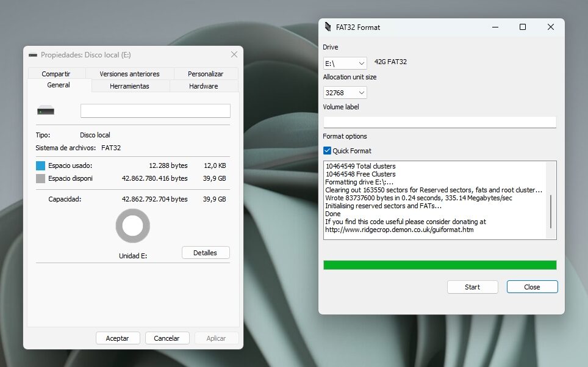This screenshot has height=367, width=588.
Task: Click the Volume label input field
Action: [440, 122]
